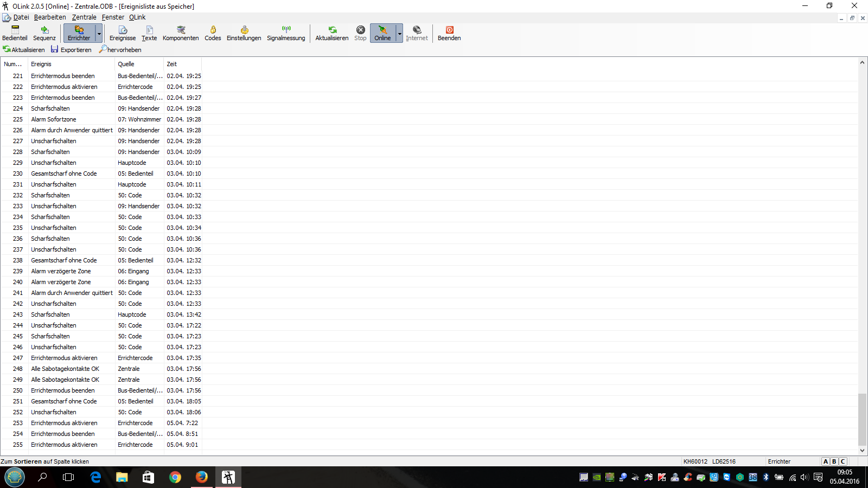Screen dimensions: 868x488
Task: Open the Texte toolbar icon
Action: pos(149,33)
